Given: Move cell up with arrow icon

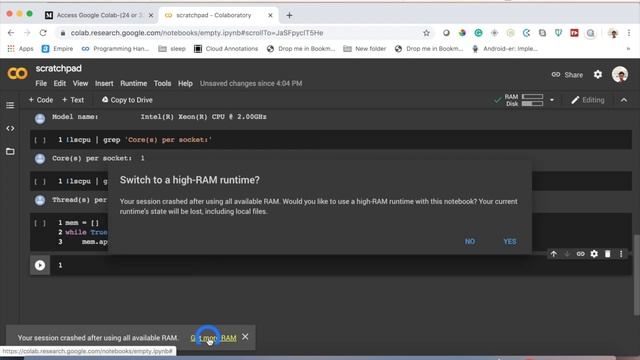Looking at the screenshot, I should 553,254.
